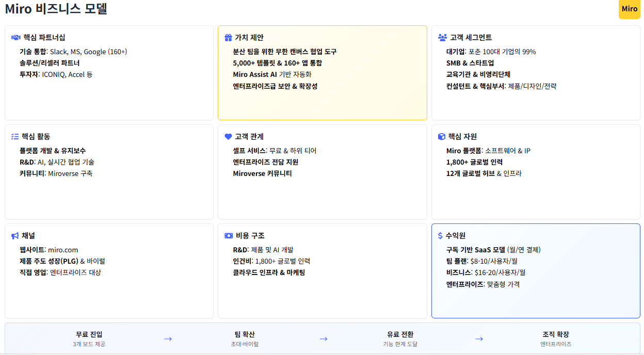Click the cube icon beside 핵심 자원
Image resolution: width=644 pixels, height=355 pixels.
coord(442,137)
